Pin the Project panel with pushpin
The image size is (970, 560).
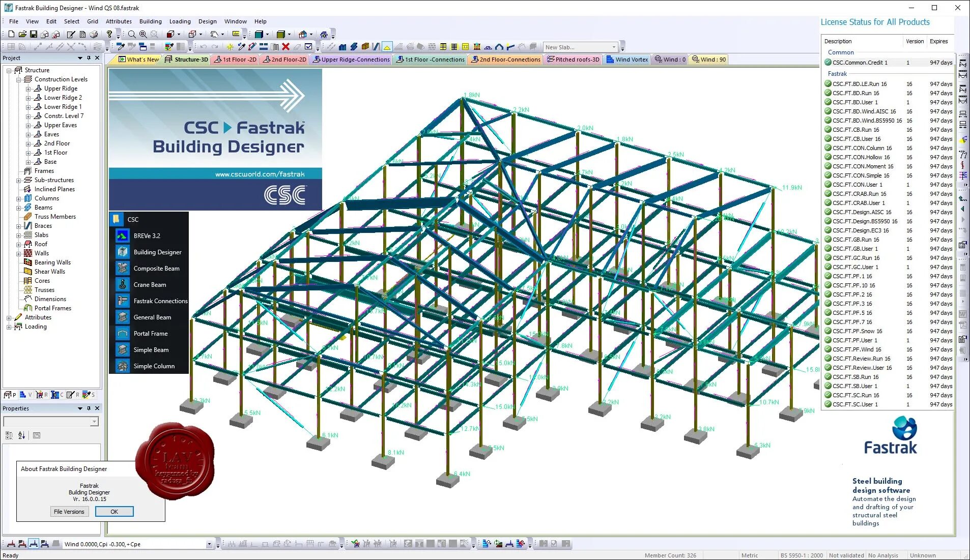point(89,58)
